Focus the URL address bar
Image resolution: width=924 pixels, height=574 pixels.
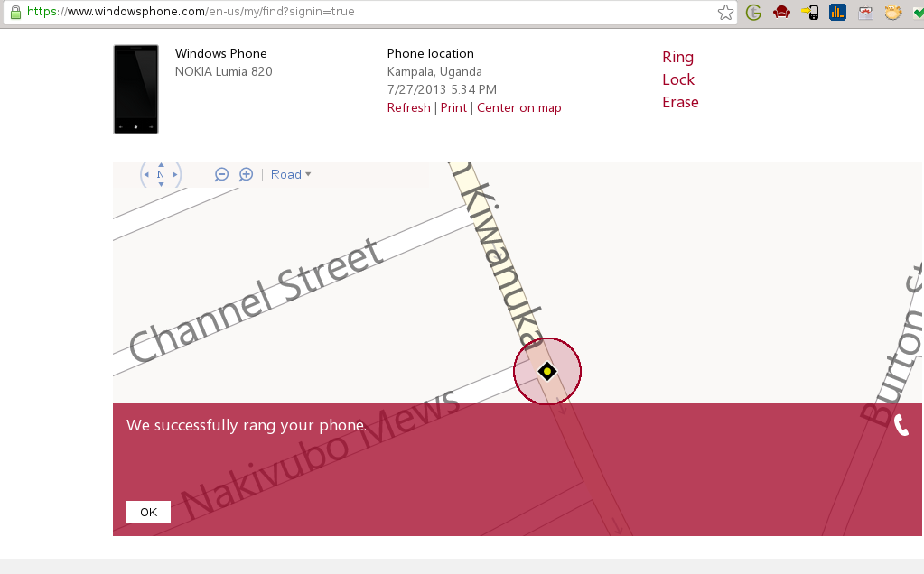371,12
